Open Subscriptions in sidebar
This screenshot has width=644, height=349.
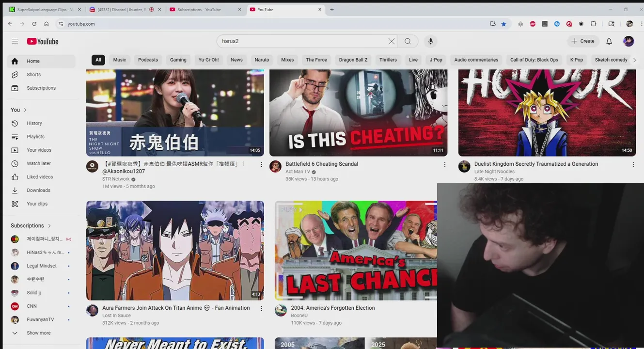click(41, 88)
